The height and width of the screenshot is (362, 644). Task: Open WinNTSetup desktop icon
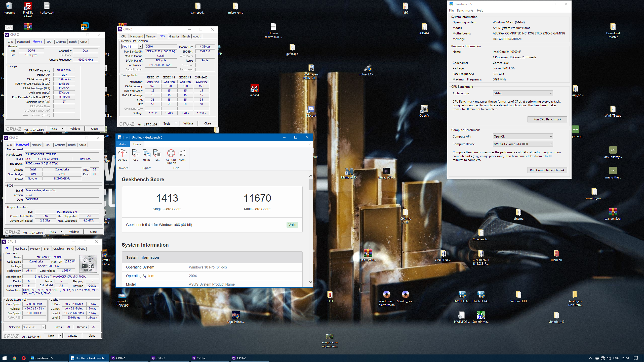click(613, 111)
